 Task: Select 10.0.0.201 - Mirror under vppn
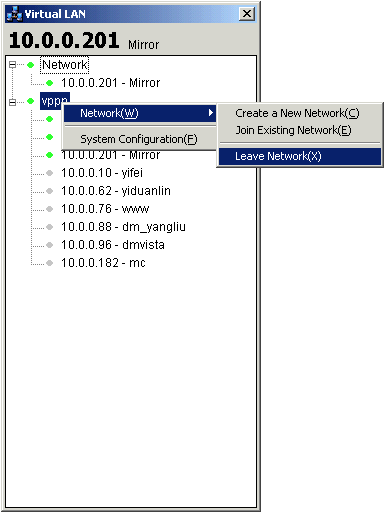coord(110,156)
